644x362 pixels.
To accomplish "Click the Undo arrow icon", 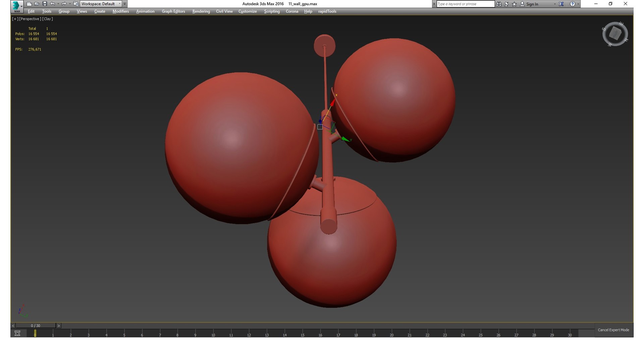I will click(x=52, y=4).
